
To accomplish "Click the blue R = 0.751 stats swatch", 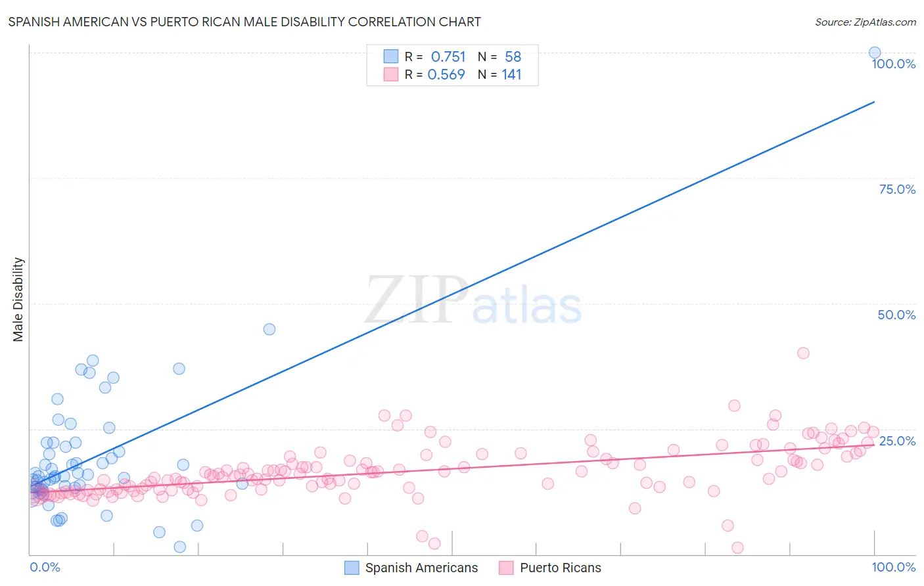I will [x=391, y=56].
